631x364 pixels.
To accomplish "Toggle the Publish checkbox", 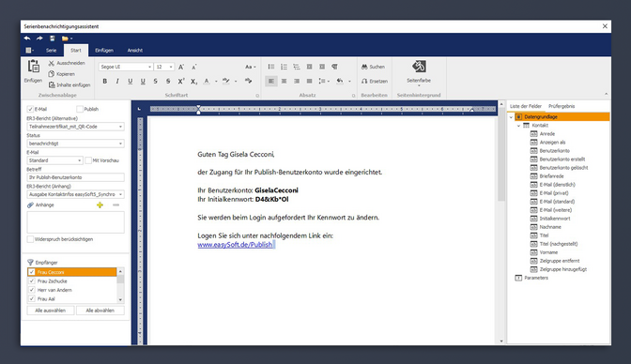I will [x=80, y=109].
